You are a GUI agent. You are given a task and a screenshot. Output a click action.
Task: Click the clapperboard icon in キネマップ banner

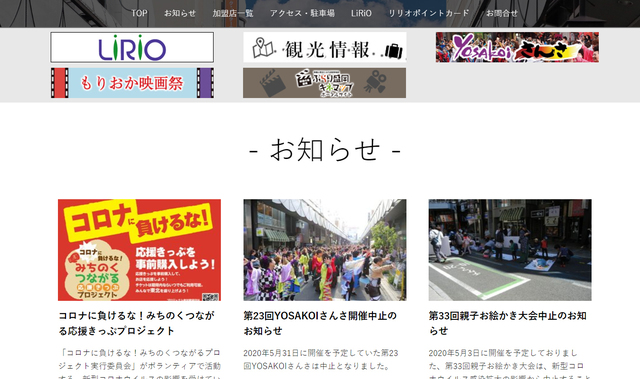(273, 83)
